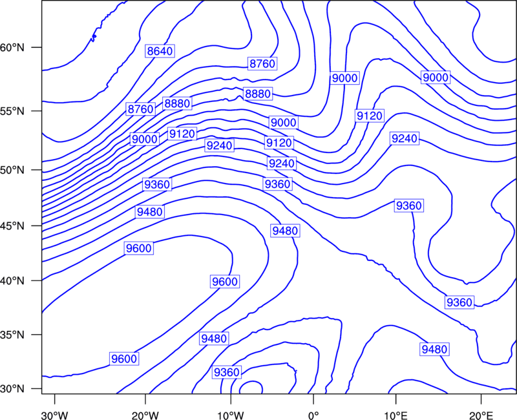
Task: Click the 9480 label east of 10°E
Action: pos(434,349)
